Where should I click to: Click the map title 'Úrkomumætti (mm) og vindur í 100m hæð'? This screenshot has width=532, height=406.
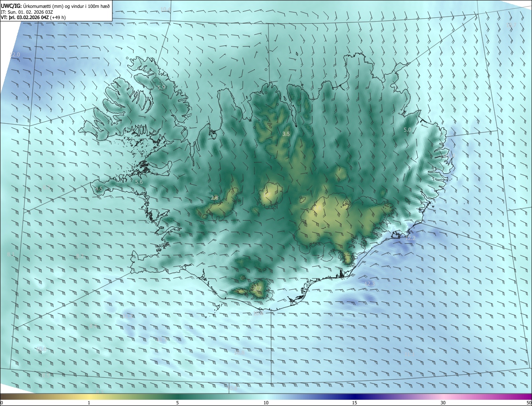pyautogui.click(x=66, y=6)
